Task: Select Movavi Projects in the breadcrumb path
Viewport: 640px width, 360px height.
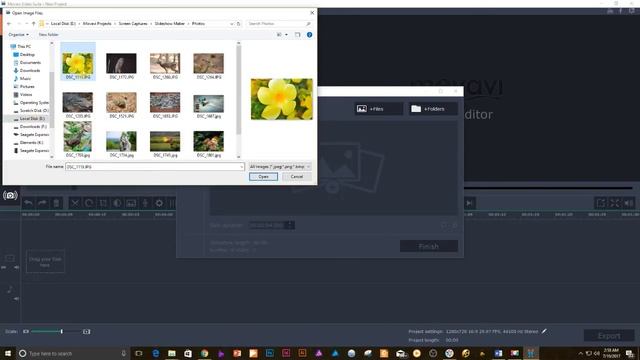Action: click(97, 24)
